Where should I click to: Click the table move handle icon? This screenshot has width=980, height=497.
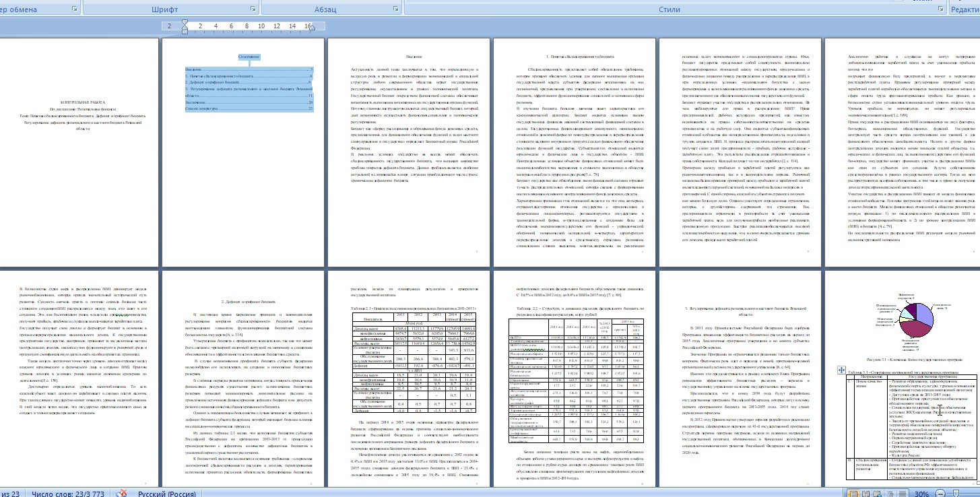click(x=840, y=370)
